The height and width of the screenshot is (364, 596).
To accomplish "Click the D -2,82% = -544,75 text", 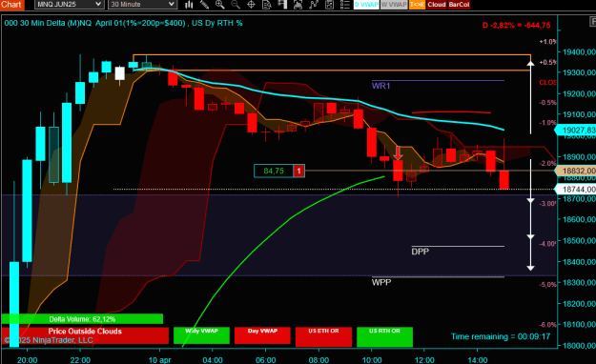I will pos(516,25).
